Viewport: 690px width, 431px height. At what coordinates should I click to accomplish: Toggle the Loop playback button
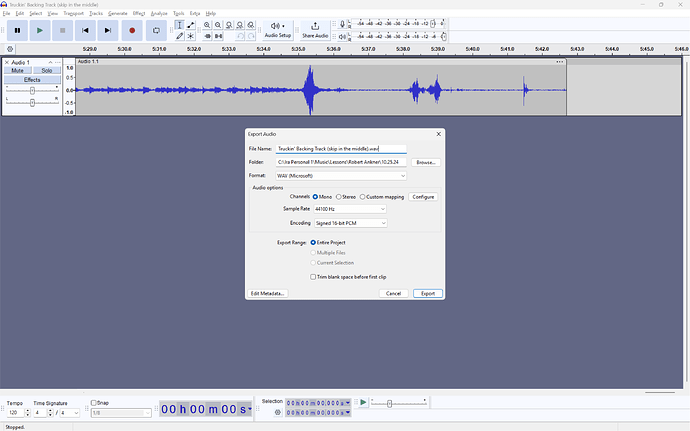coord(156,30)
